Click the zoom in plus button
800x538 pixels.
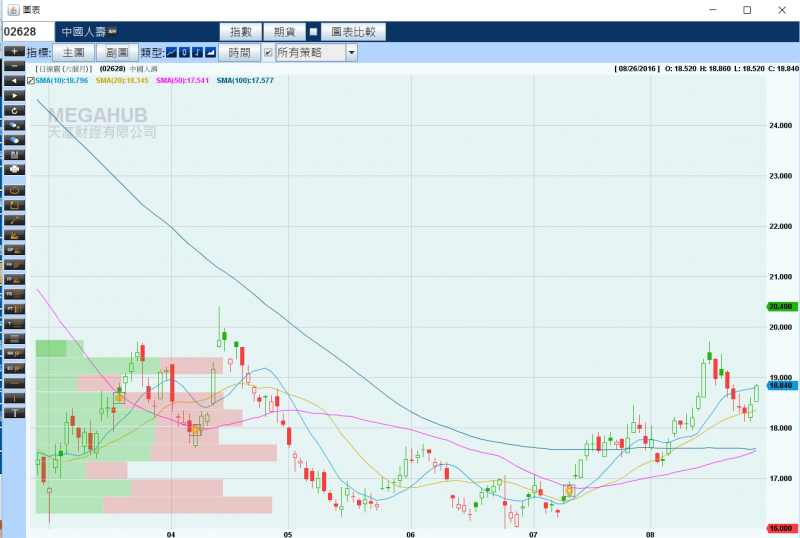(15, 51)
